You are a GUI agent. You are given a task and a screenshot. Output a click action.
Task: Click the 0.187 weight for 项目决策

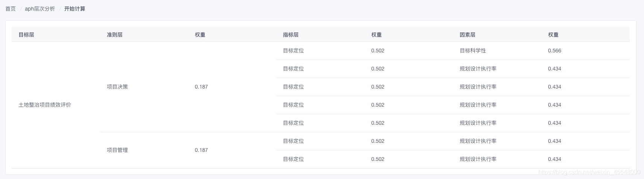(x=201, y=87)
